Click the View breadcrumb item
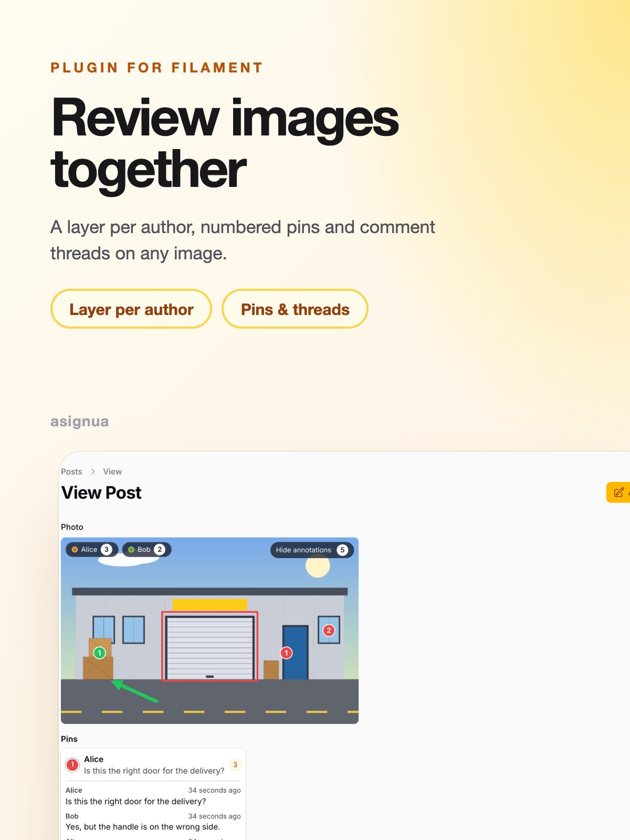The width and height of the screenshot is (630, 840). (112, 471)
